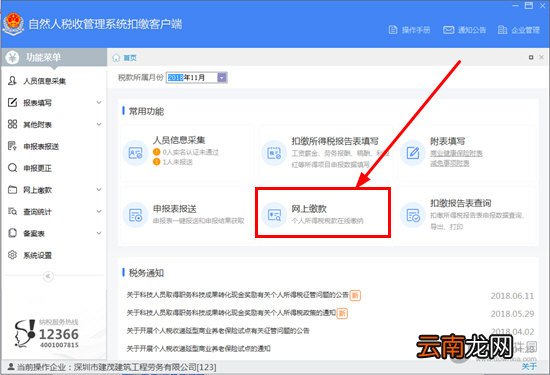Expand the 网上缴款 sidebar chevron
The image size is (550, 375).
click(x=99, y=190)
